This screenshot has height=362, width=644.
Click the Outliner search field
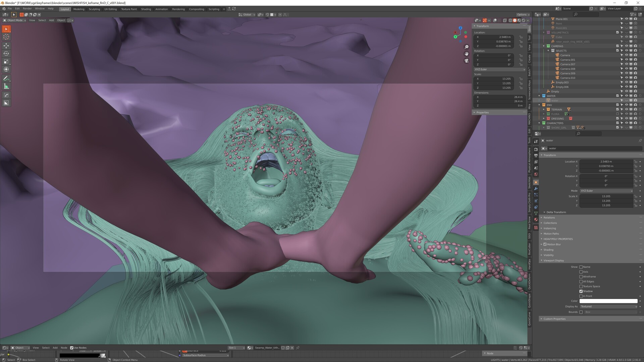585,14
